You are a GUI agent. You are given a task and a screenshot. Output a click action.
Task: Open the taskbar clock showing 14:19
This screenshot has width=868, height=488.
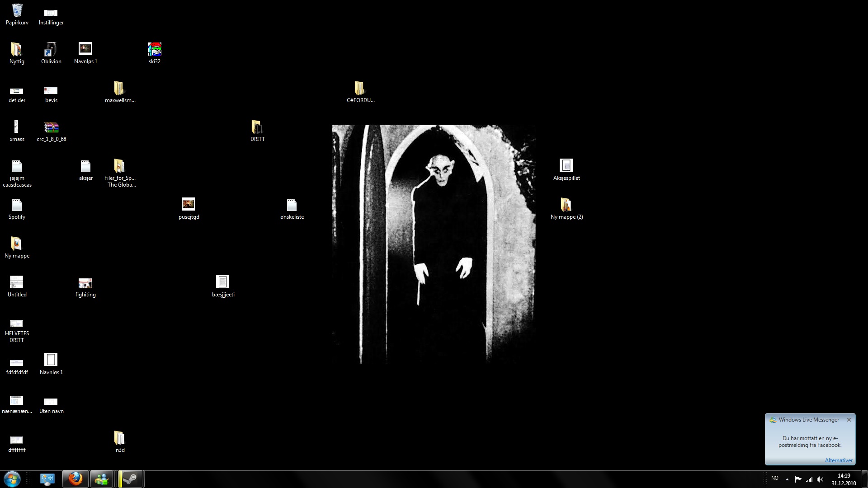844,479
